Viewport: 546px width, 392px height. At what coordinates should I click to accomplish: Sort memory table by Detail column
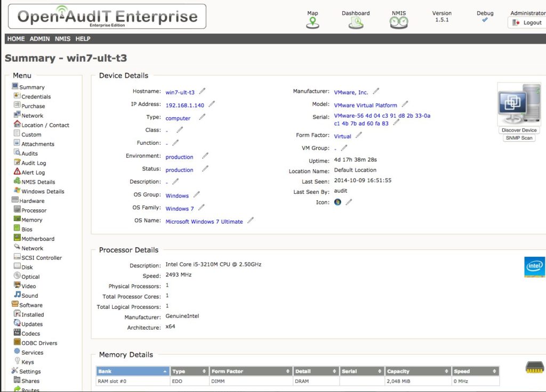pyautogui.click(x=316, y=371)
